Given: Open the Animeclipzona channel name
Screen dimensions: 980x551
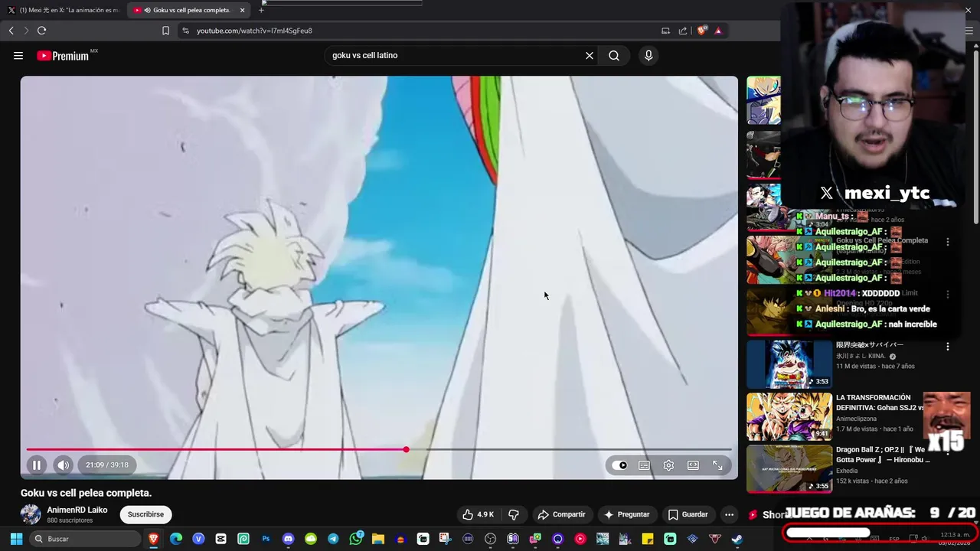Looking at the screenshot, I should [857, 419].
